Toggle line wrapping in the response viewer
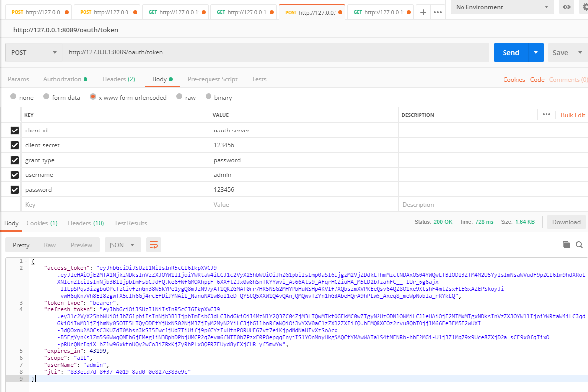 pyautogui.click(x=152, y=244)
